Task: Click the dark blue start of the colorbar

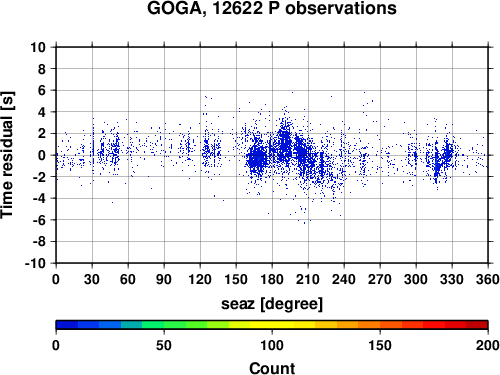Action: tap(67, 325)
